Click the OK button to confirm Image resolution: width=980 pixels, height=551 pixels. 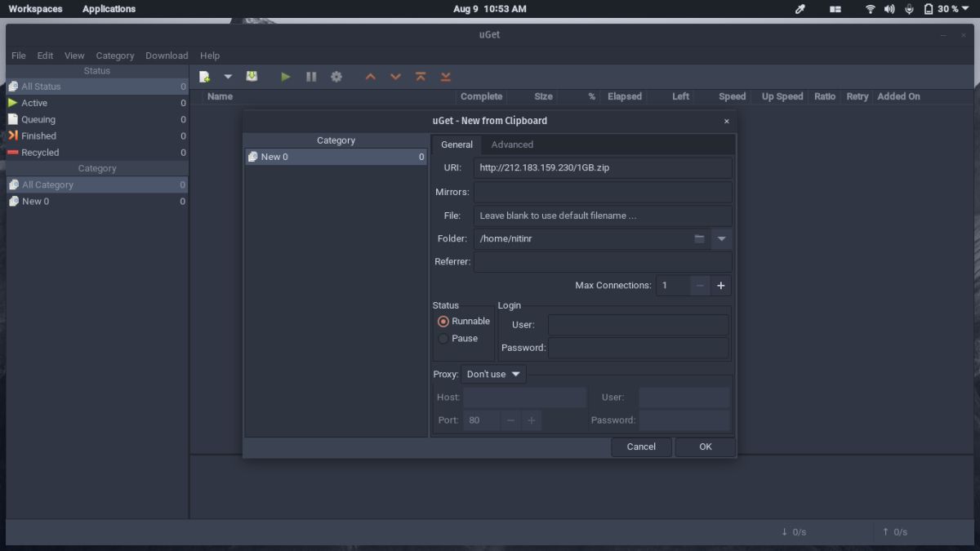pos(704,447)
